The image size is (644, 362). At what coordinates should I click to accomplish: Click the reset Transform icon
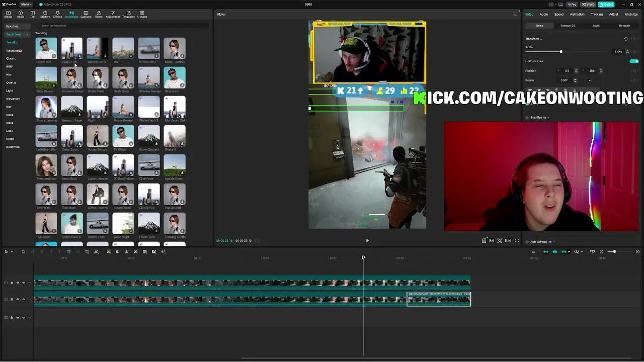[x=626, y=39]
